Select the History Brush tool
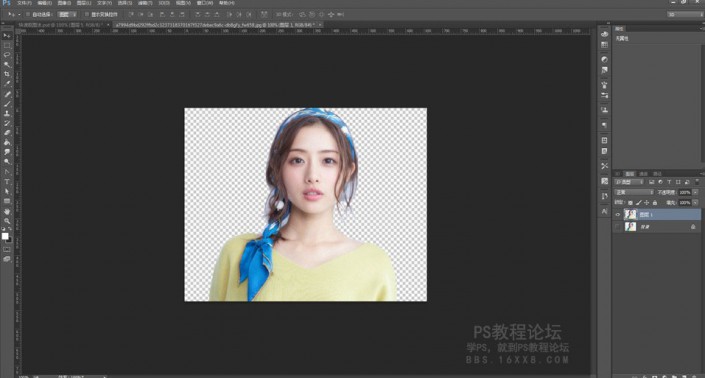Image resolution: width=705 pixels, height=378 pixels. click(7, 123)
